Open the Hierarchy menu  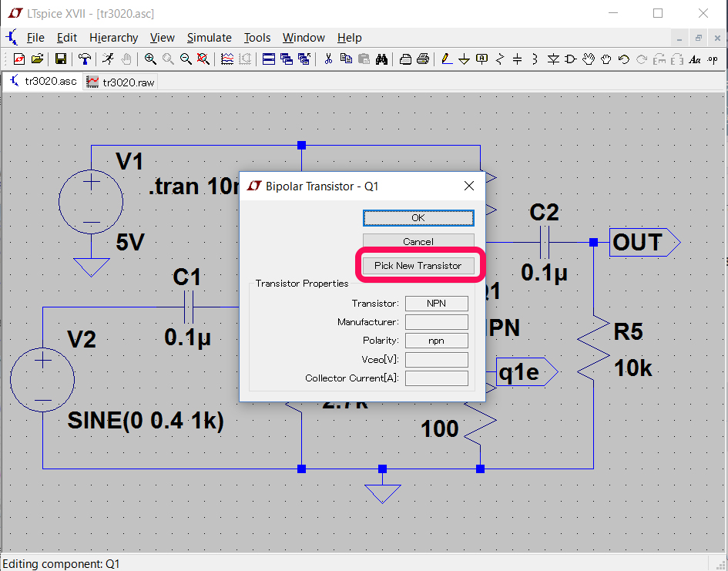113,38
